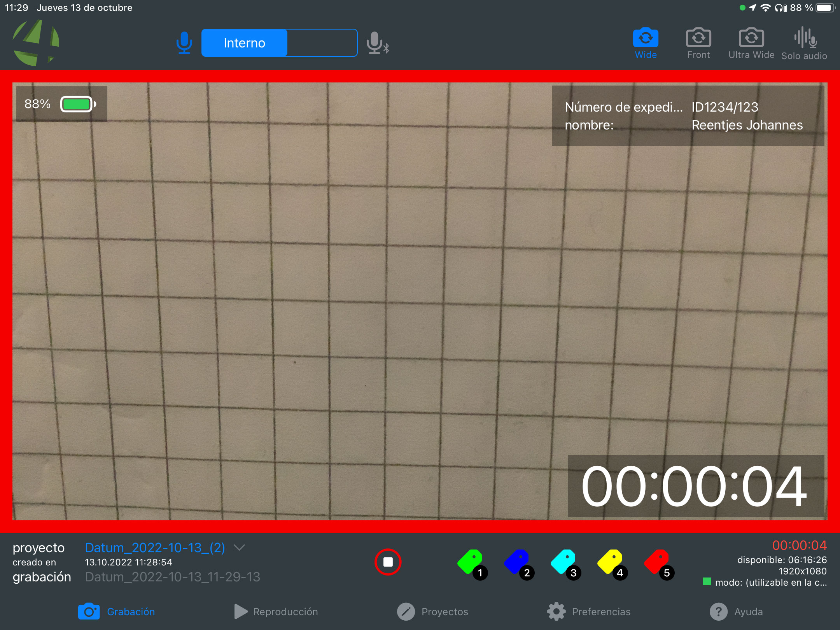Expand the project dropdown chevron
Viewport: 840px width, 630px height.
point(239,548)
